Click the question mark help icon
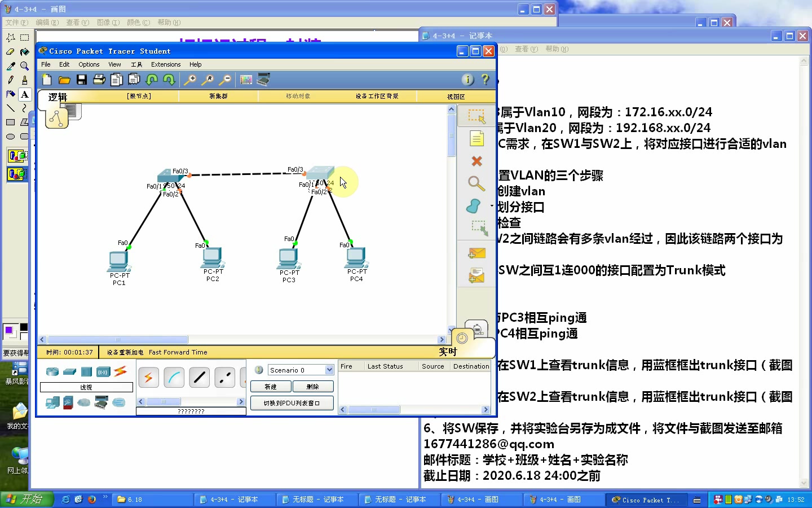The width and height of the screenshot is (812, 508). point(485,80)
